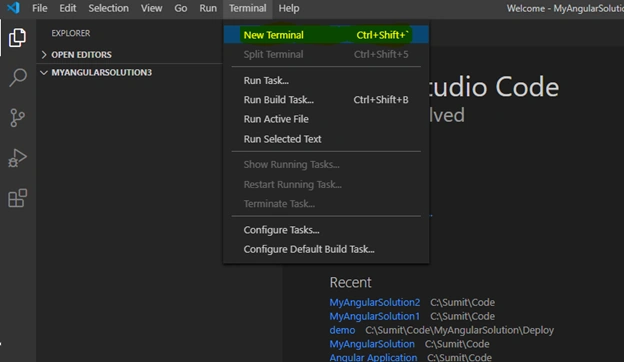Select Split Terminal menu entry

pos(326,54)
